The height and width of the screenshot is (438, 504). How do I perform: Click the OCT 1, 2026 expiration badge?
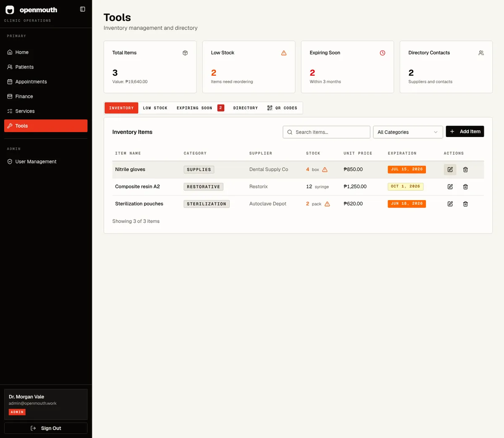[x=405, y=187]
